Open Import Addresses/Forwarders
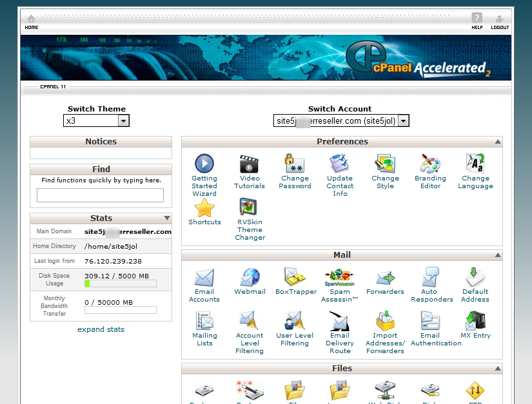This screenshot has height=404, width=532. (x=385, y=332)
